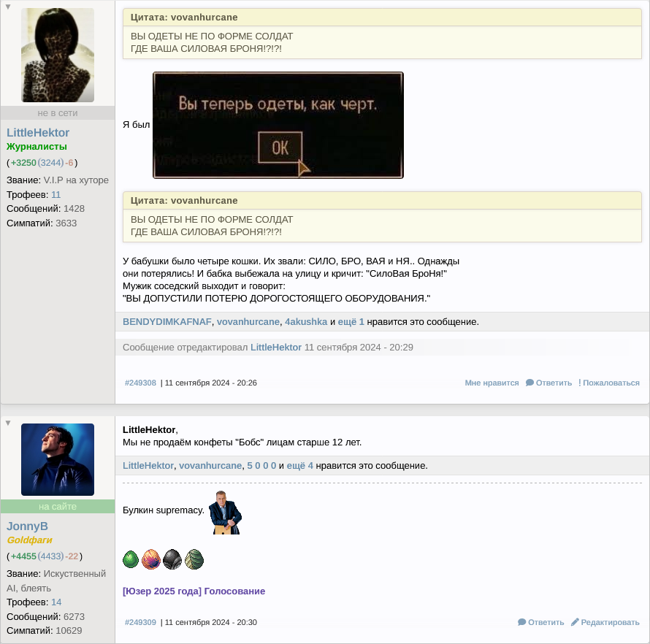Click the green egg trophy icon
Viewport: 650px width, 644px height.
coord(131,560)
